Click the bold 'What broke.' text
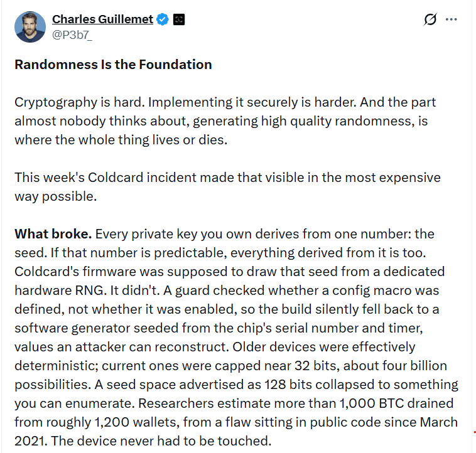Viewport: 476px width, 453px height. coord(53,234)
